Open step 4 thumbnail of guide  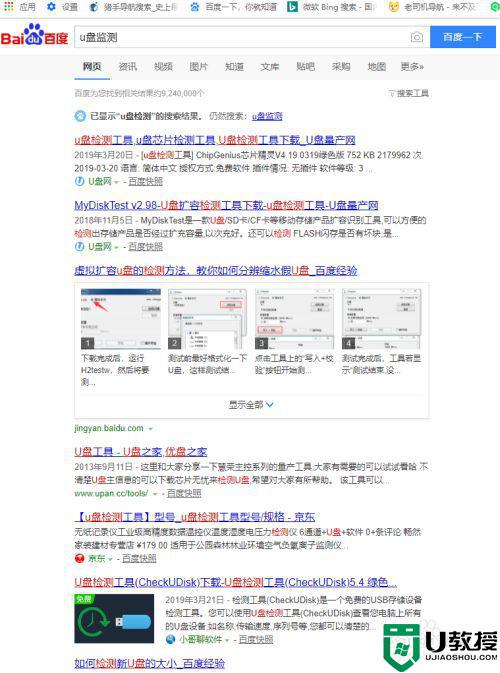click(382, 319)
